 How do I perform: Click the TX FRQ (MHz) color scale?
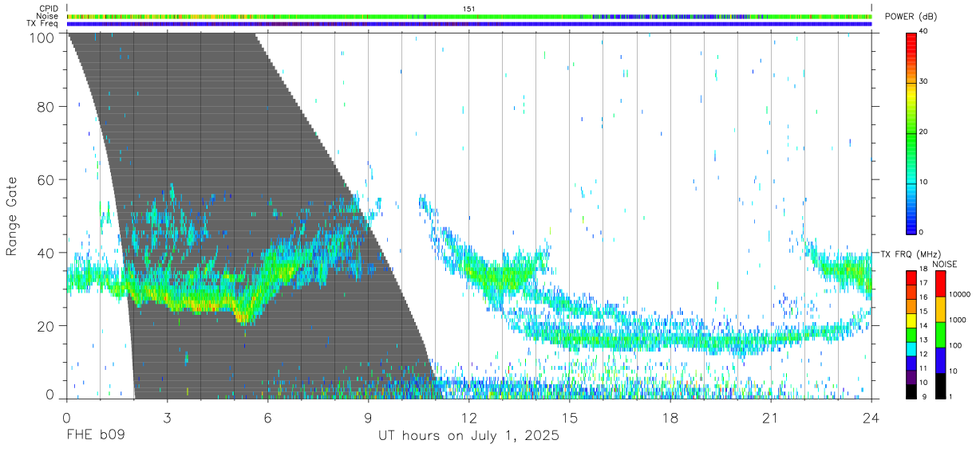(911, 334)
